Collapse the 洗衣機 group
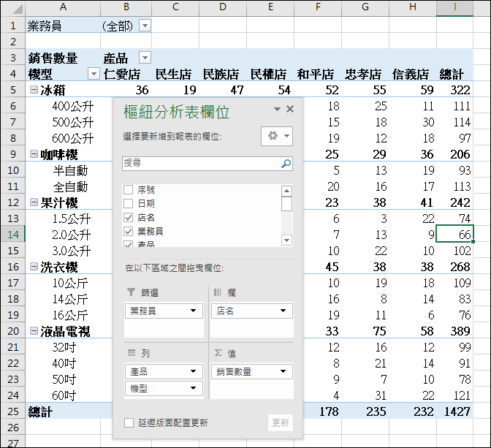 coord(34,267)
